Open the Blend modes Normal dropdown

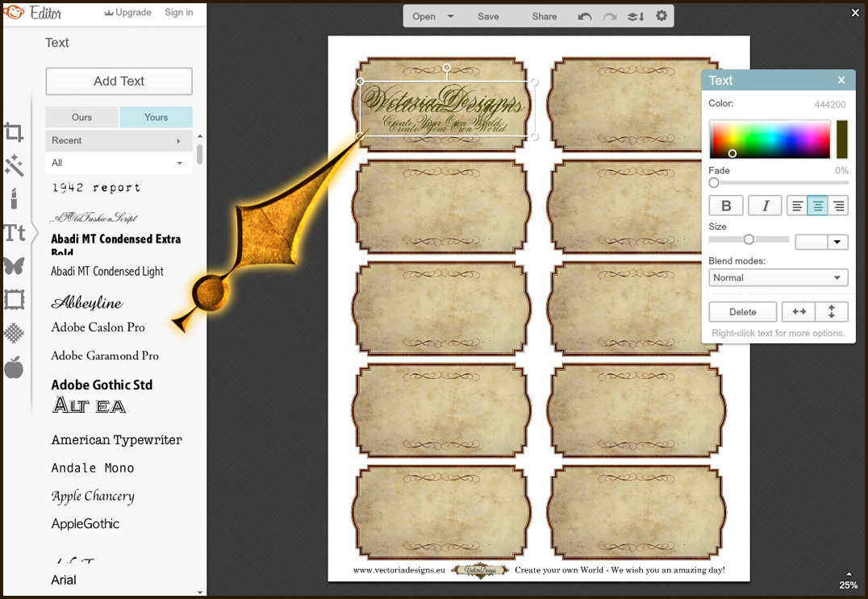[778, 277]
